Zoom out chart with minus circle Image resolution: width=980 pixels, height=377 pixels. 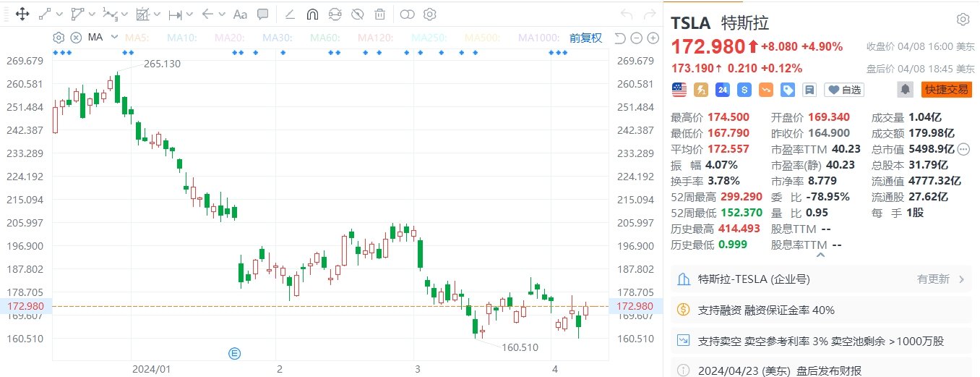pos(635,38)
